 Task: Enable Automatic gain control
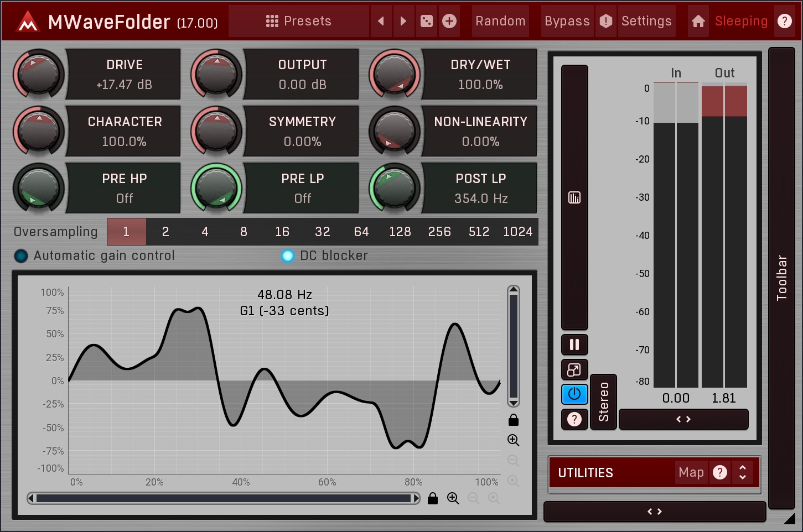(21, 256)
